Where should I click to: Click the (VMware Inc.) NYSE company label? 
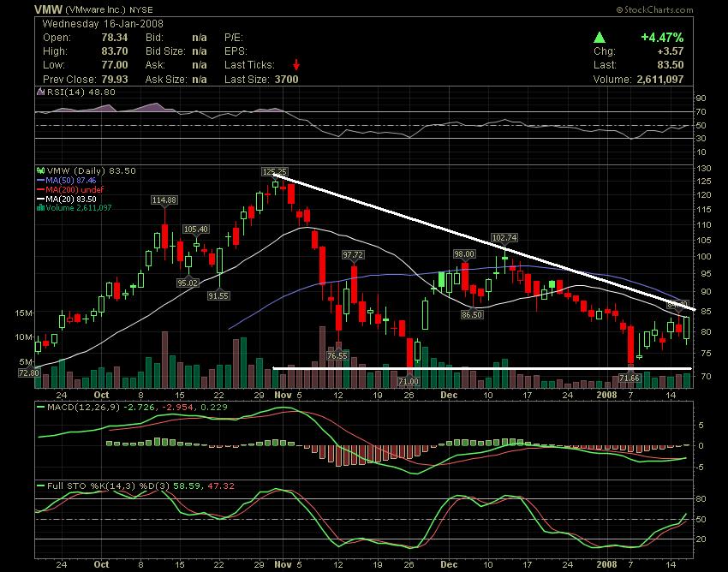pyautogui.click(x=109, y=9)
